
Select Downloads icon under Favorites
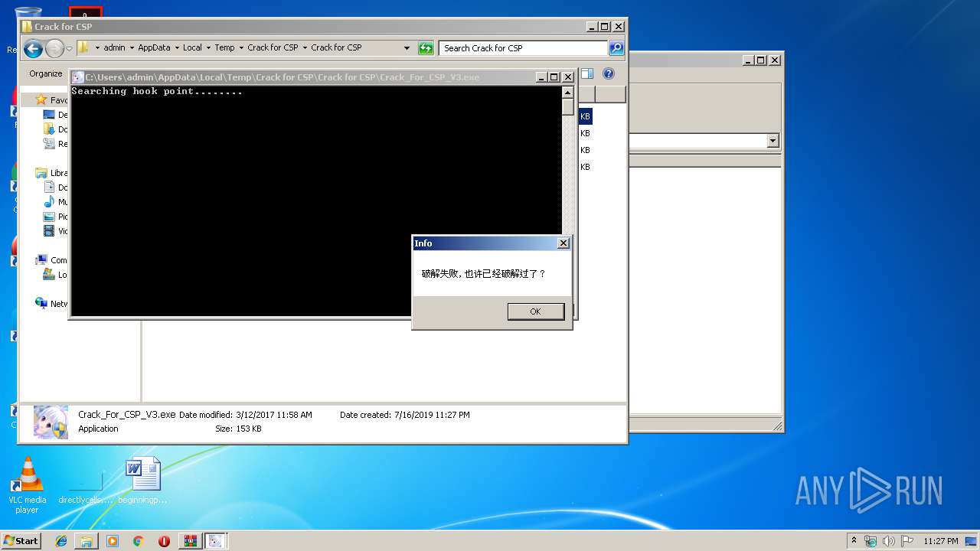click(49, 129)
